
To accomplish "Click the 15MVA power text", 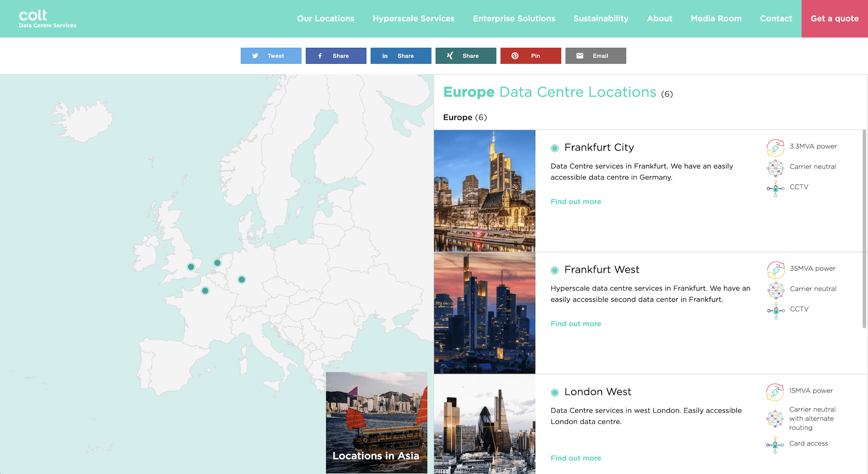I will (x=811, y=391).
